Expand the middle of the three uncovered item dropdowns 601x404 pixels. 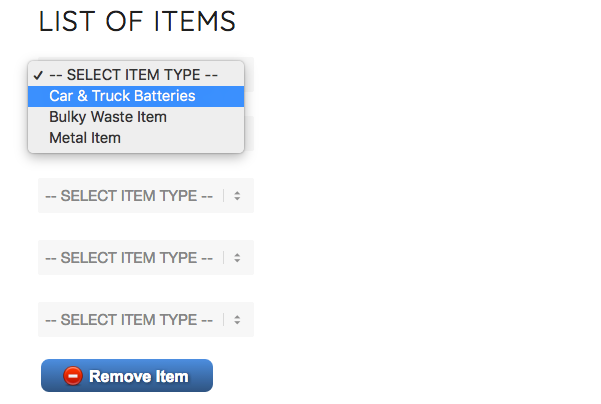tap(146, 258)
